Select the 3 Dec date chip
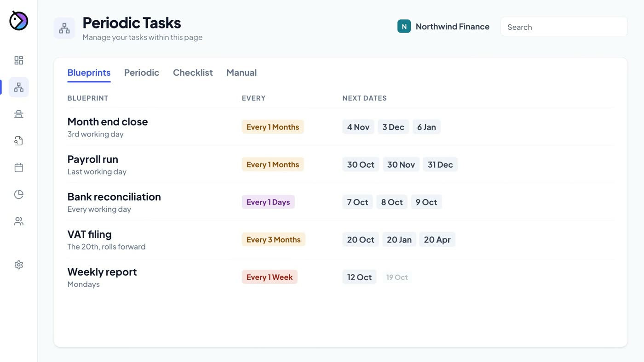644x362 pixels. (393, 127)
